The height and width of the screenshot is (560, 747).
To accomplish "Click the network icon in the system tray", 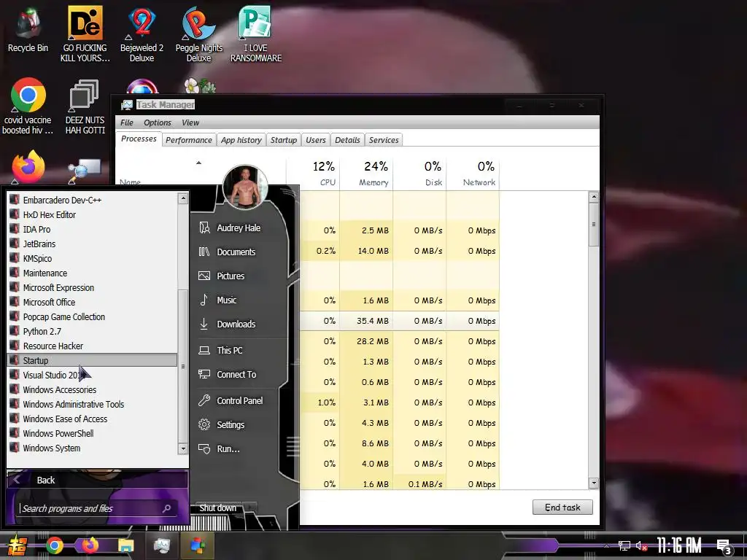I will pyautogui.click(x=624, y=545).
